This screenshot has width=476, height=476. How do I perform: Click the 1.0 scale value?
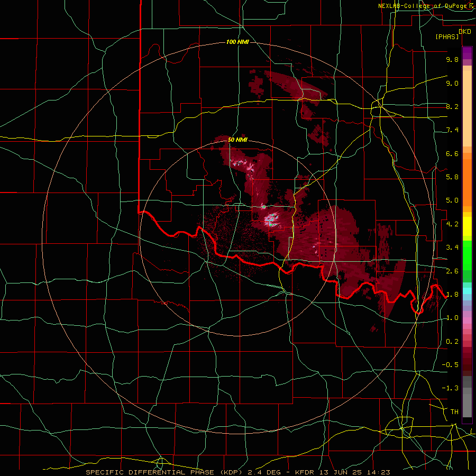coord(452,318)
